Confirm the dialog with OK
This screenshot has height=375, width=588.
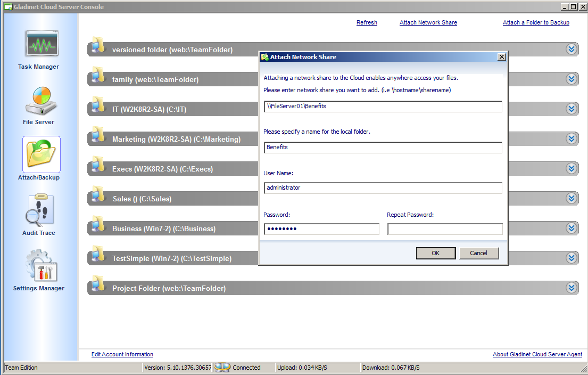click(x=436, y=253)
